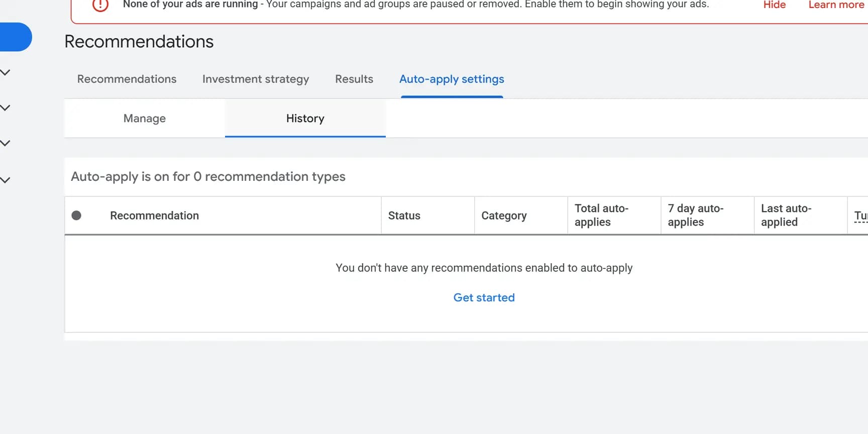This screenshot has width=868, height=434.
Task: Select the Auto-apply settings tab
Action: pos(452,79)
